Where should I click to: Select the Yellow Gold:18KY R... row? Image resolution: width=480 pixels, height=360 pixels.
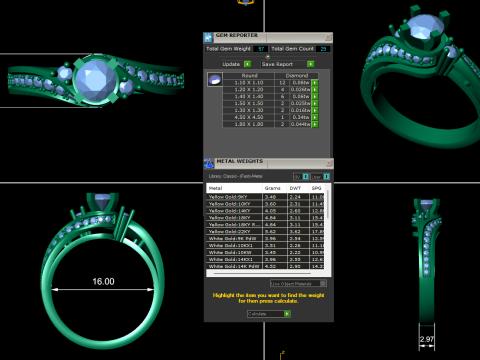(x=265, y=225)
